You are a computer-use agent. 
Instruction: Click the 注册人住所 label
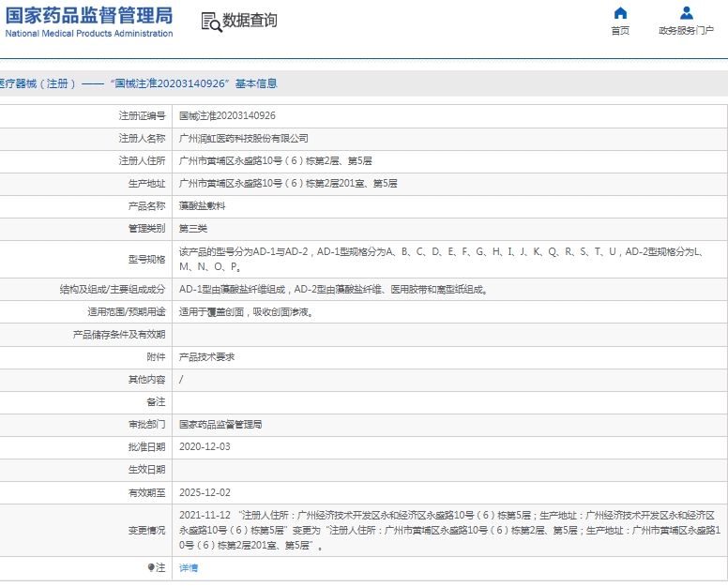tap(142, 161)
